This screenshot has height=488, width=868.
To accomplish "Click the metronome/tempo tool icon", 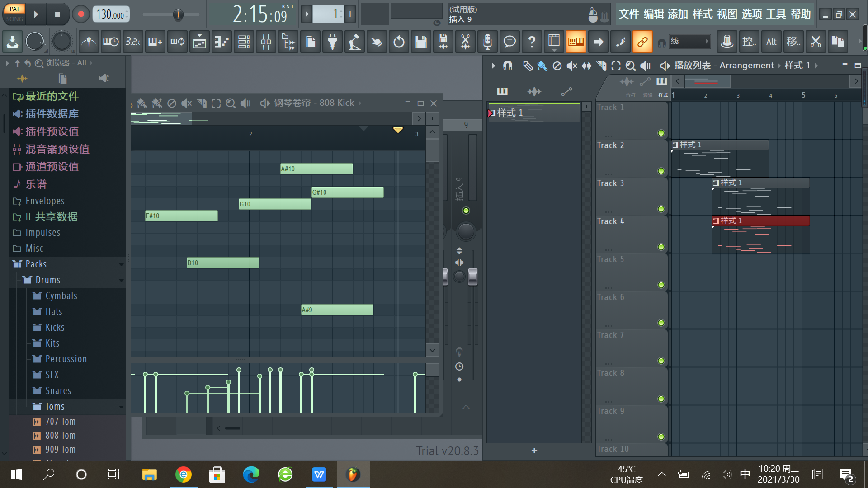I will [x=87, y=41].
